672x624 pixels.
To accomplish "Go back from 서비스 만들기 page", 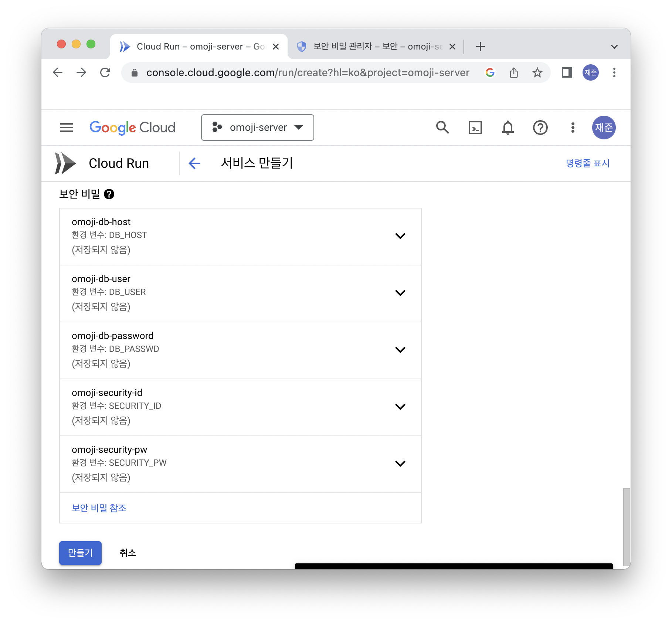I will coord(194,163).
